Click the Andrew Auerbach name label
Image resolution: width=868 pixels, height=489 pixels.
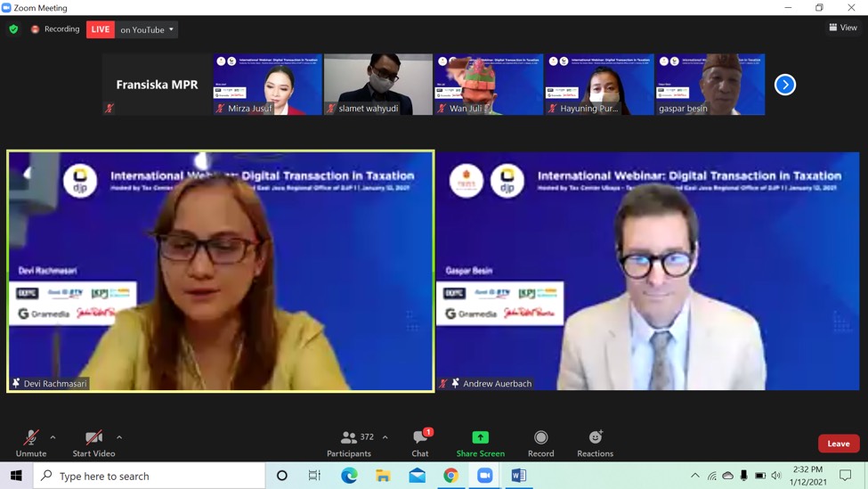point(497,383)
